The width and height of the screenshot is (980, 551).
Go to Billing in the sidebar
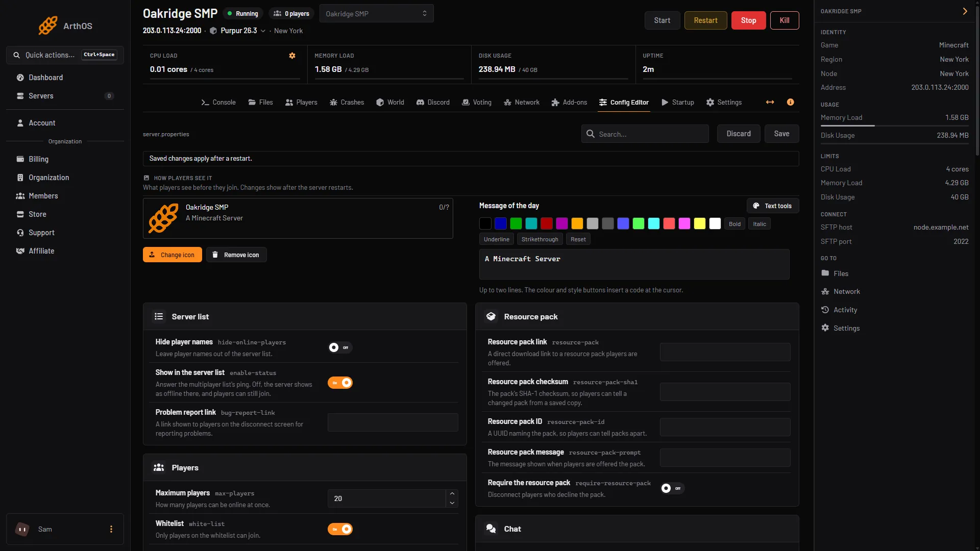point(65,159)
